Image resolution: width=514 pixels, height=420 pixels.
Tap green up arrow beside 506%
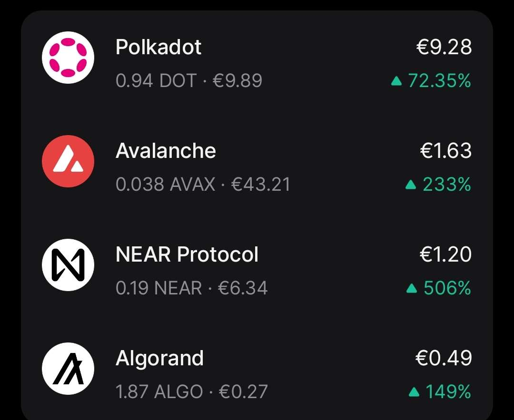click(x=411, y=288)
